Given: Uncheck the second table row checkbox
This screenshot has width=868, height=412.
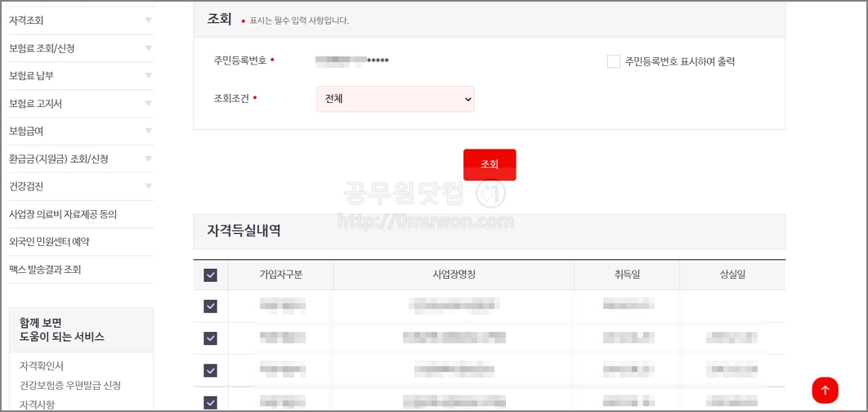Looking at the screenshot, I should (x=210, y=338).
